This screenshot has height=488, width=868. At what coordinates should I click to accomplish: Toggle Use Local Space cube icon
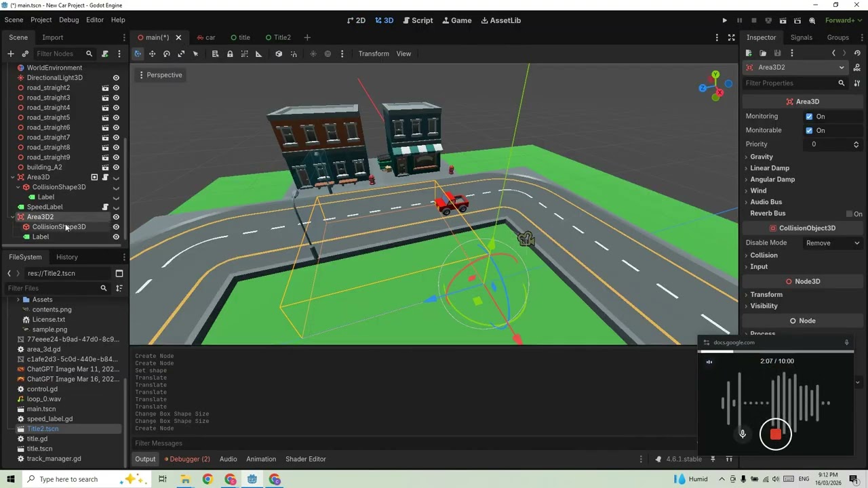(279, 54)
